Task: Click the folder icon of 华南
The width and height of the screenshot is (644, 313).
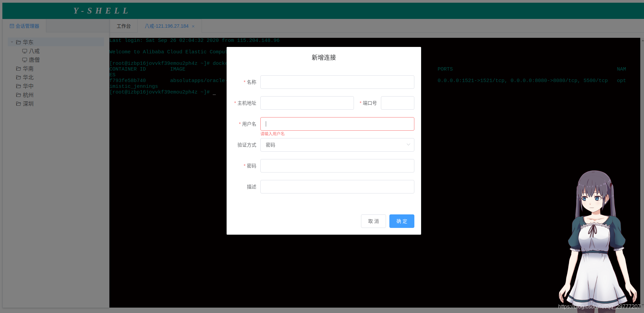Action: tap(19, 69)
